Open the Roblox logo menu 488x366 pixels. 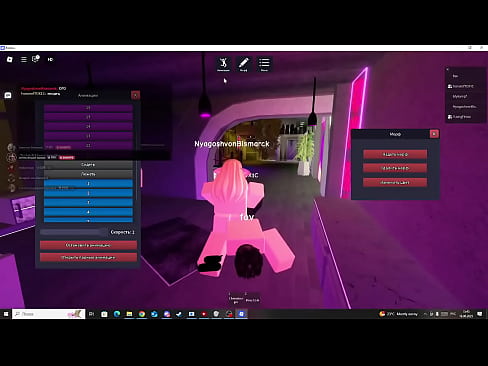click(x=10, y=59)
